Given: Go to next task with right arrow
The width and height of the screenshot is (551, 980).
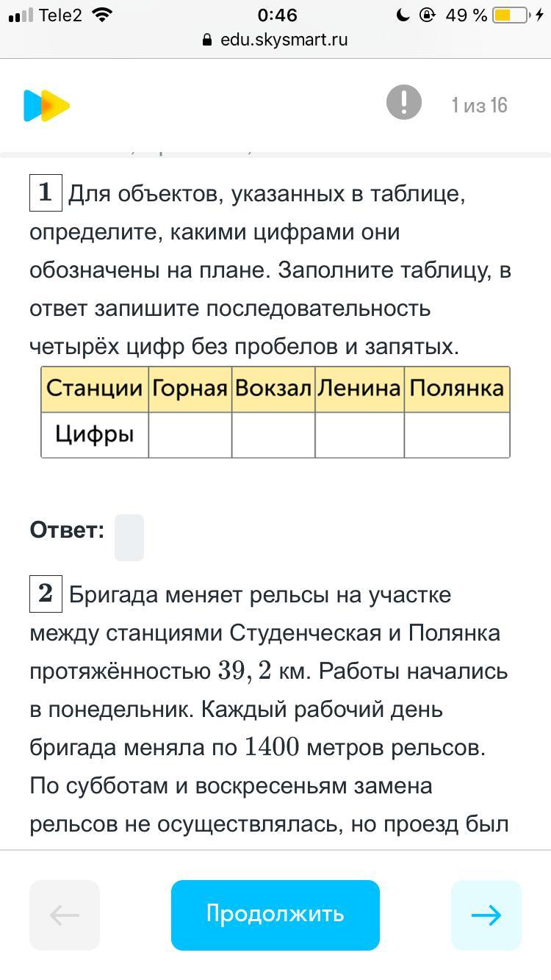Looking at the screenshot, I should click(x=486, y=915).
